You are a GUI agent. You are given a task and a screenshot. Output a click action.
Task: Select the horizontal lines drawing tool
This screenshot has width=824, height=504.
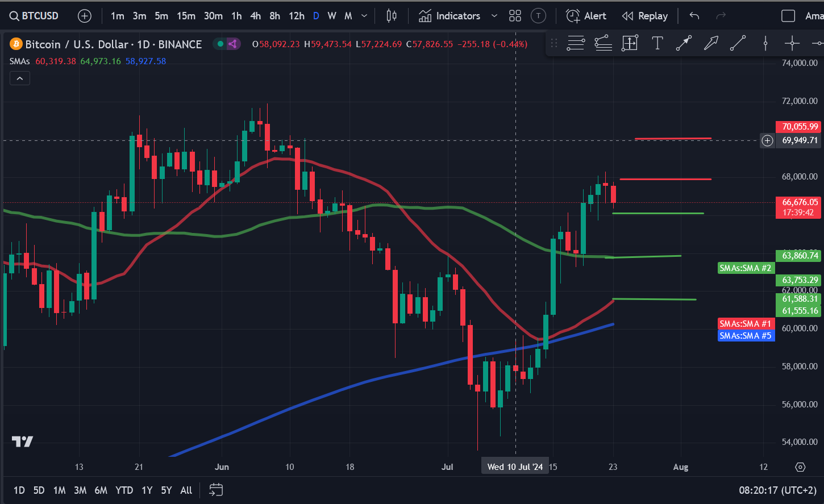click(x=576, y=43)
